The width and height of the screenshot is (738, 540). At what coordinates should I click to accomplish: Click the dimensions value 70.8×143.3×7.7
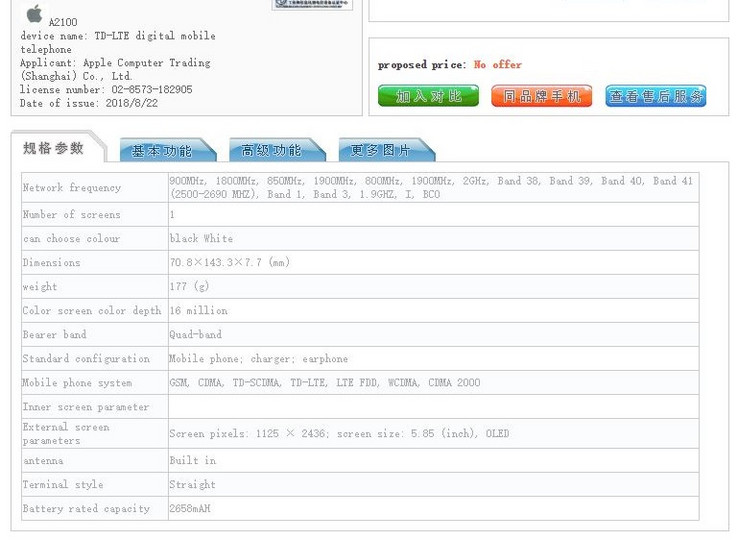(230, 263)
